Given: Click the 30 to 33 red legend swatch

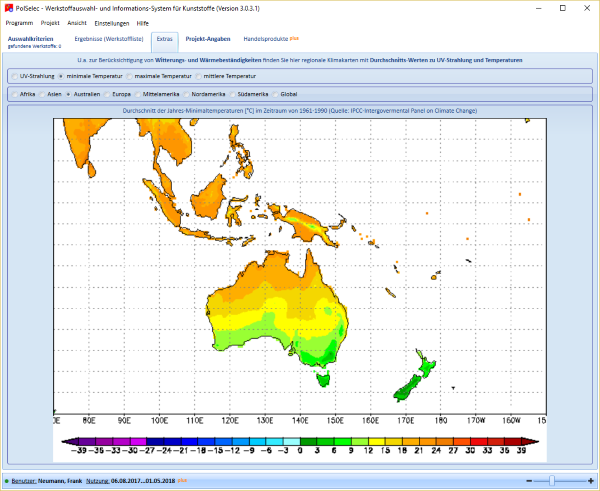Looking at the screenshot, I should [x=479, y=442].
